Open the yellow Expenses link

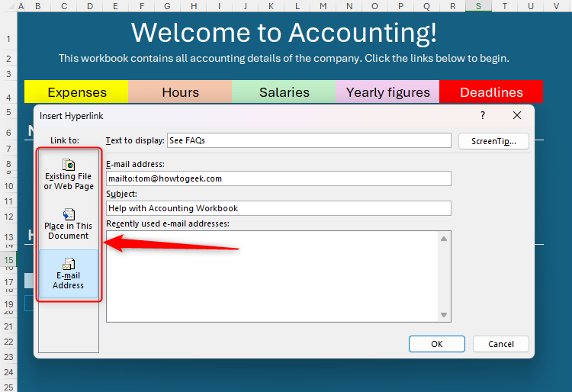pyautogui.click(x=76, y=92)
